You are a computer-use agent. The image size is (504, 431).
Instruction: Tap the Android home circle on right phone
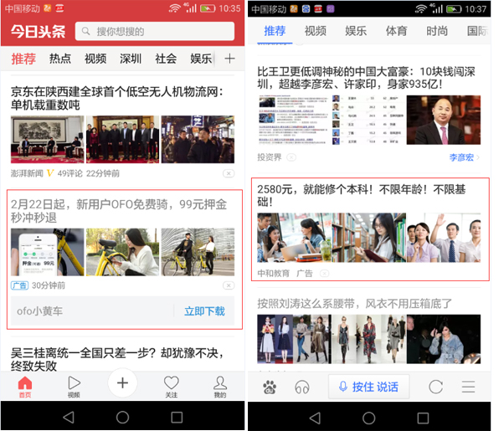pos(368,418)
